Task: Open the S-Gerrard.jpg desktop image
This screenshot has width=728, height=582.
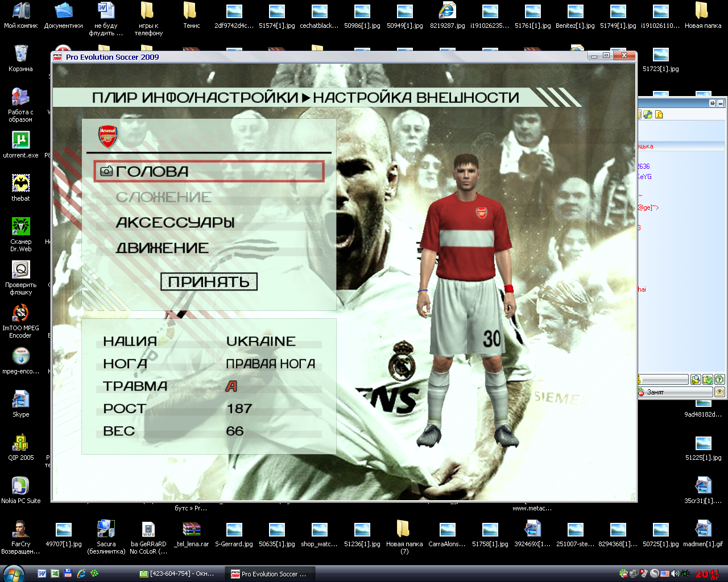Action: click(234, 534)
